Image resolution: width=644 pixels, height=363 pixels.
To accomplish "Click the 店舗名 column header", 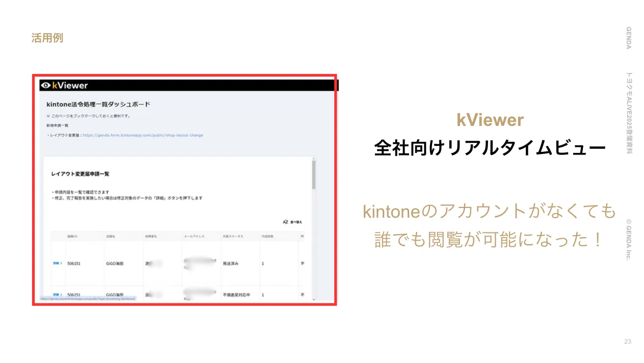I will pyautogui.click(x=112, y=237).
